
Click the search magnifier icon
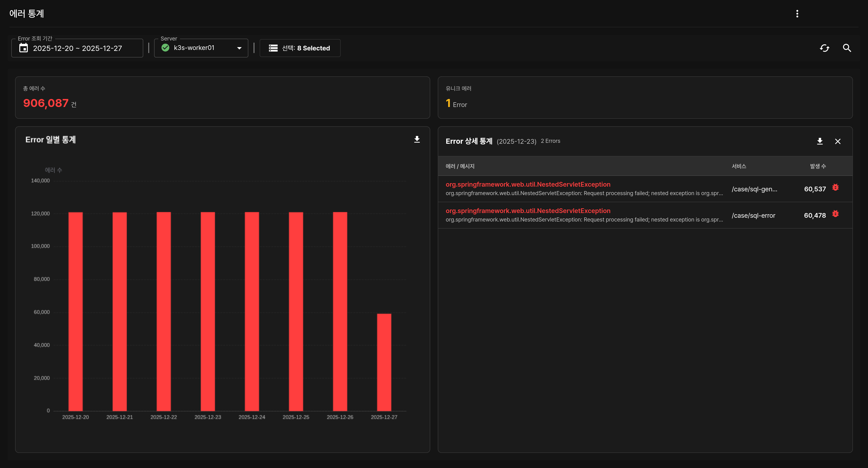847,48
